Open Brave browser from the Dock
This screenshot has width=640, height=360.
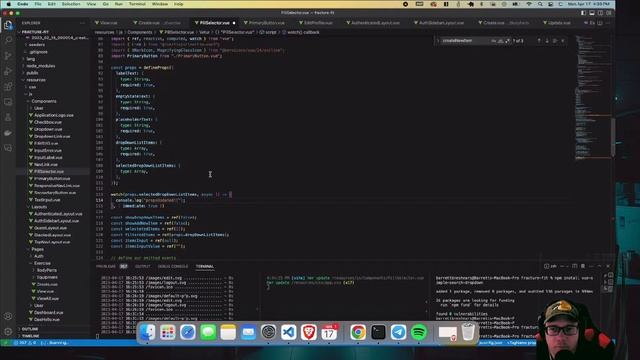click(309, 332)
